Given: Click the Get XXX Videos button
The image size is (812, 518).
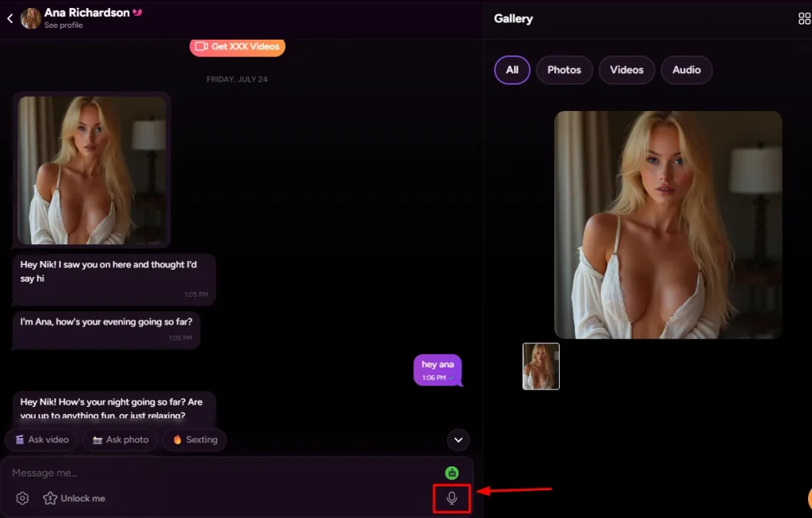Looking at the screenshot, I should tap(237, 47).
